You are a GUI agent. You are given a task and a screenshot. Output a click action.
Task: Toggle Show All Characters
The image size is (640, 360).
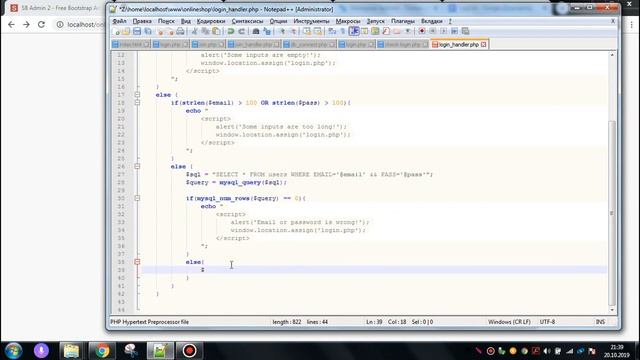pyautogui.click(x=343, y=31)
